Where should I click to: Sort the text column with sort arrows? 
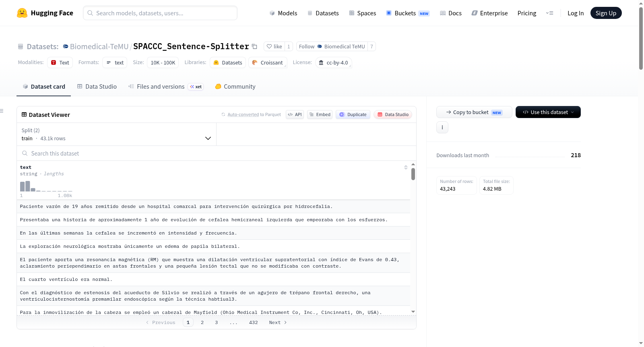pyautogui.click(x=406, y=167)
